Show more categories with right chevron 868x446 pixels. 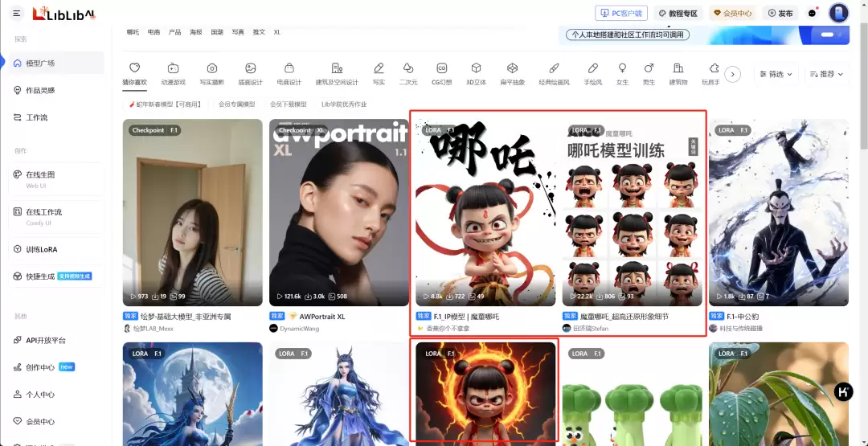point(732,74)
